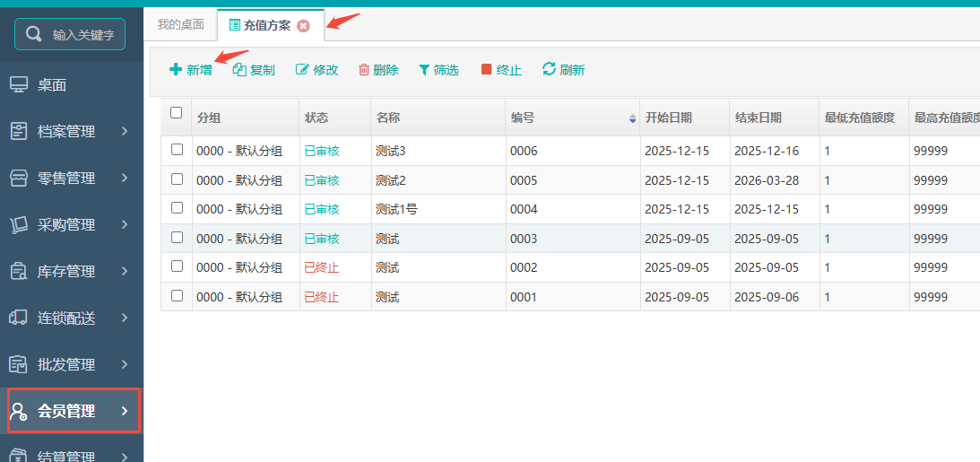Click the plus icon of 新增
The width and height of the screenshot is (980, 462).
click(176, 69)
